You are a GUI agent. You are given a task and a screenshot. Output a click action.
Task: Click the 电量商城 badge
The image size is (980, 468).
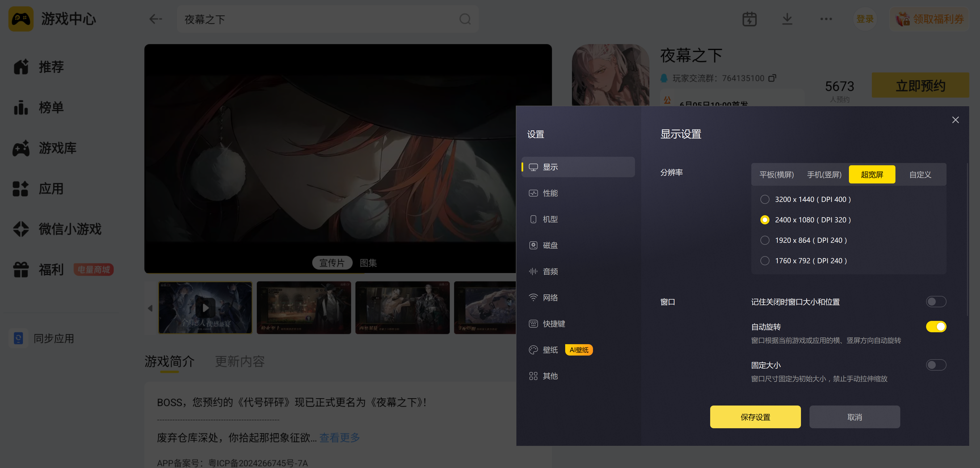point(94,269)
